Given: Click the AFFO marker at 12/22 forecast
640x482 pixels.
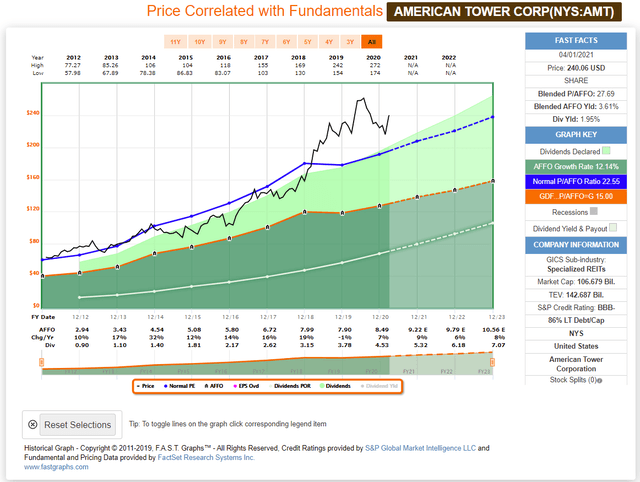Looking at the screenshot, I should click(455, 191).
